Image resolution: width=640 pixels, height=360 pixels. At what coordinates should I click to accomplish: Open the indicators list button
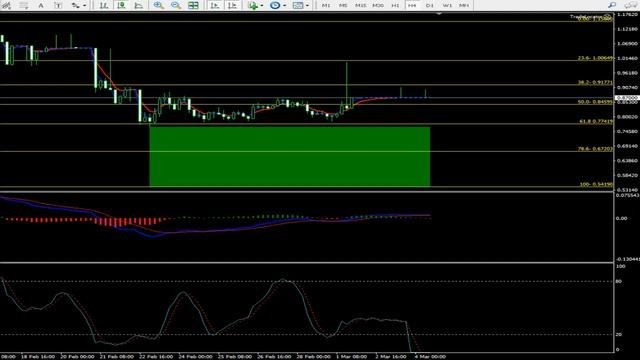click(x=253, y=5)
